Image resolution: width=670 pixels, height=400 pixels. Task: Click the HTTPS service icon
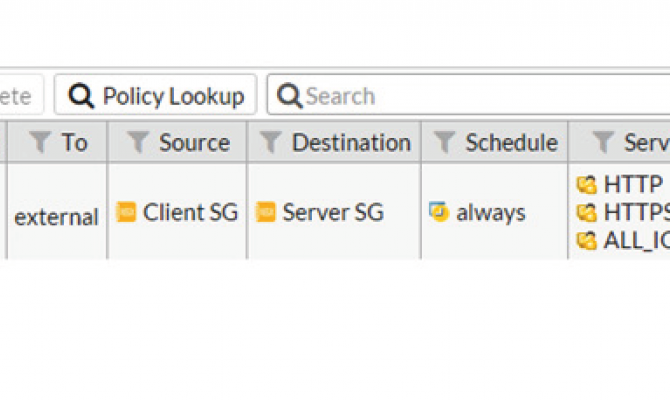[x=587, y=212]
